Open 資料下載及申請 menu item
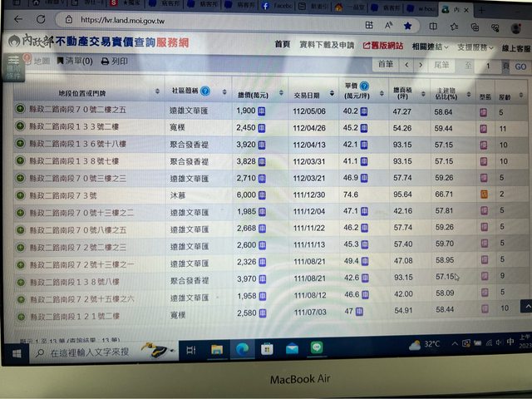 [x=327, y=45]
